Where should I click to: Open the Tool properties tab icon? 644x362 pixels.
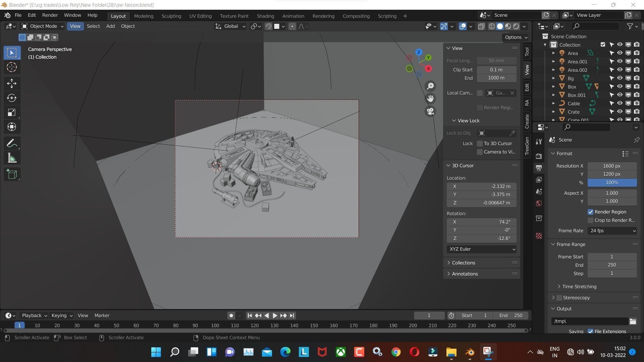coord(539,142)
